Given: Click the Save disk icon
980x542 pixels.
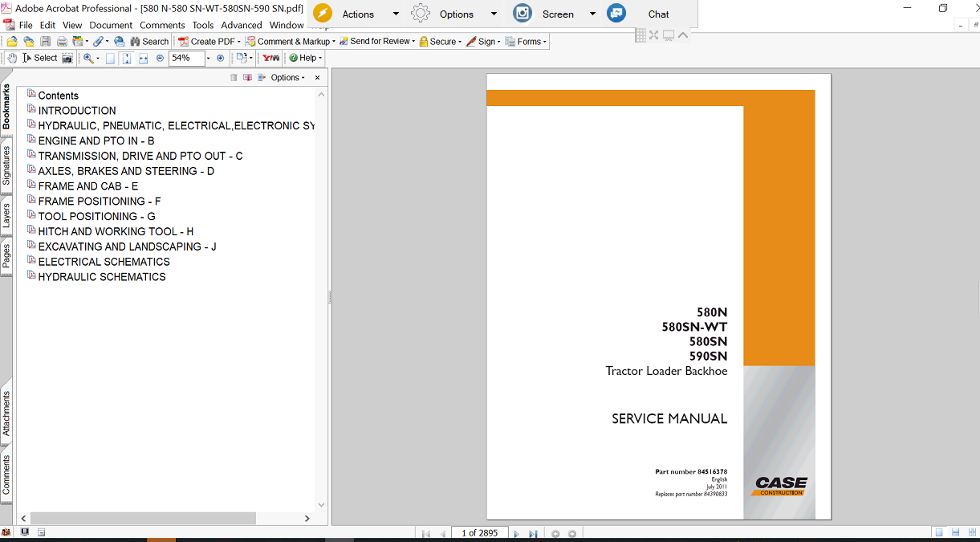Looking at the screenshot, I should [46, 42].
